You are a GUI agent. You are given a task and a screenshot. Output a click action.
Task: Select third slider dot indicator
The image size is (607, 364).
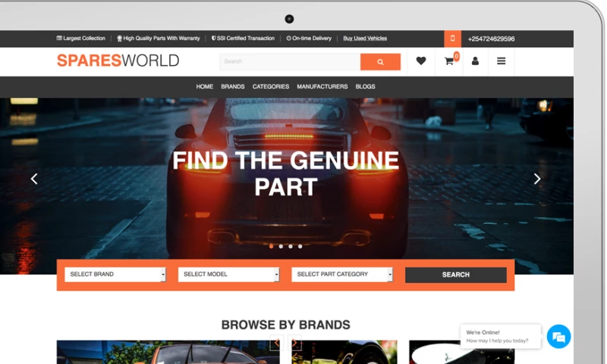tap(291, 246)
